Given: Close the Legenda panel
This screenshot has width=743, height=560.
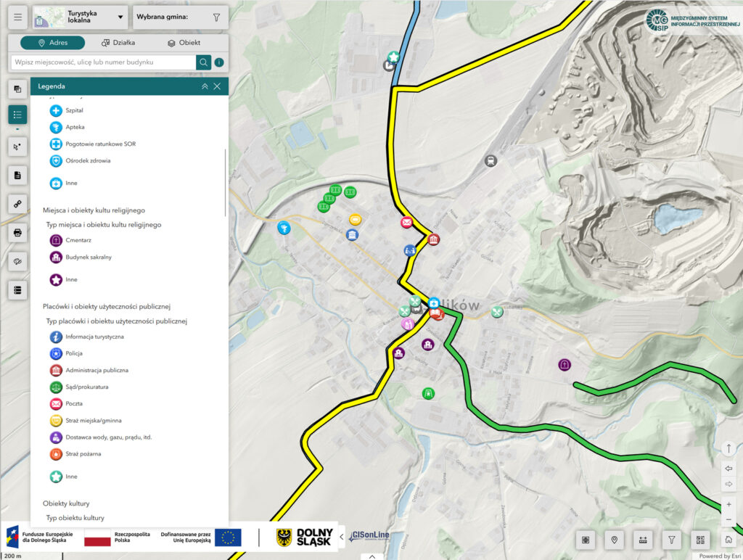Looking at the screenshot, I should [x=217, y=86].
